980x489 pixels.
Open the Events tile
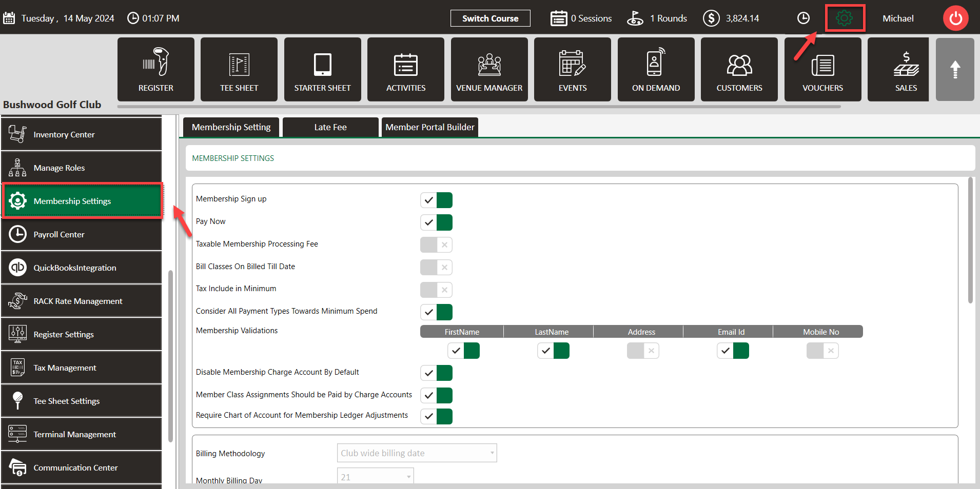tap(573, 69)
